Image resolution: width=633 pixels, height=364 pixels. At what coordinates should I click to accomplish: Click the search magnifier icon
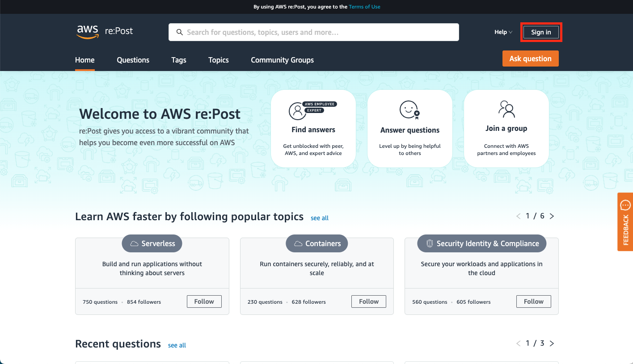click(180, 32)
